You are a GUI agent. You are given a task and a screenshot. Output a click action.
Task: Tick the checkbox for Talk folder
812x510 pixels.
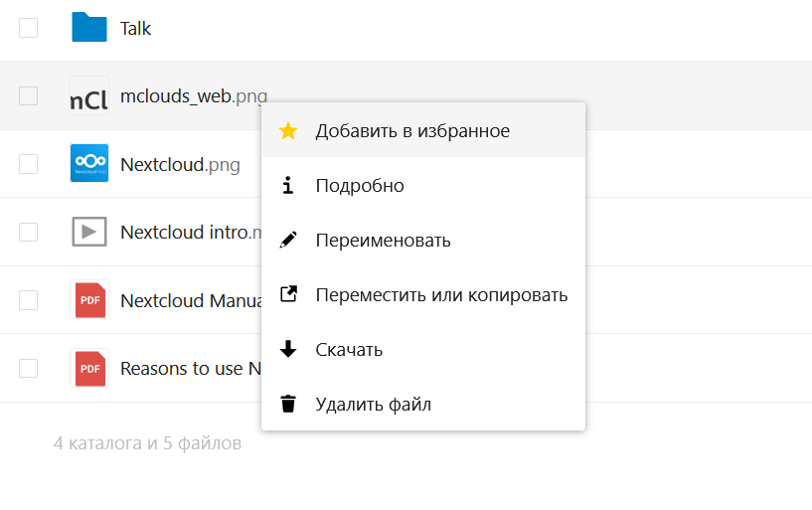coord(29,28)
